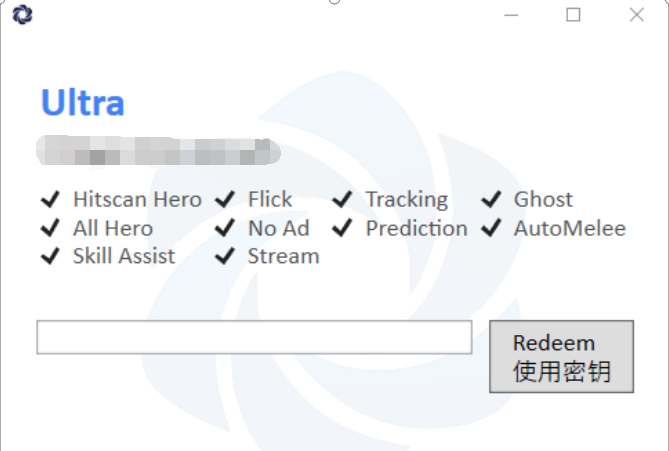Focus the key redemption text field
Image resolution: width=669 pixels, height=451 pixels.
pyautogui.click(x=254, y=337)
